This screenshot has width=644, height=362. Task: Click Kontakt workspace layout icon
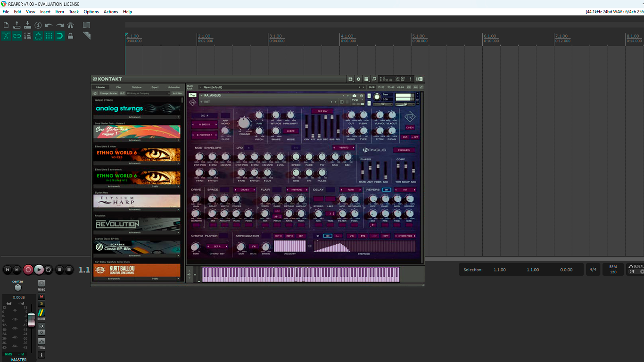tap(366, 79)
